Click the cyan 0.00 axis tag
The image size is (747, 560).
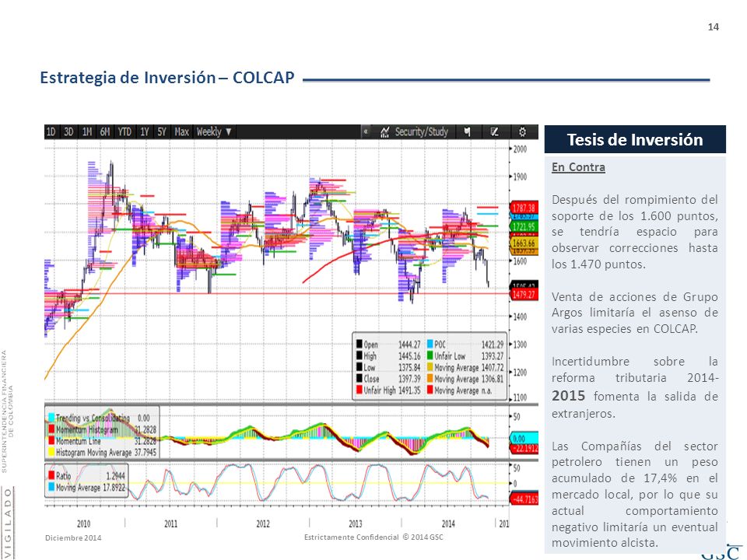tap(524, 438)
